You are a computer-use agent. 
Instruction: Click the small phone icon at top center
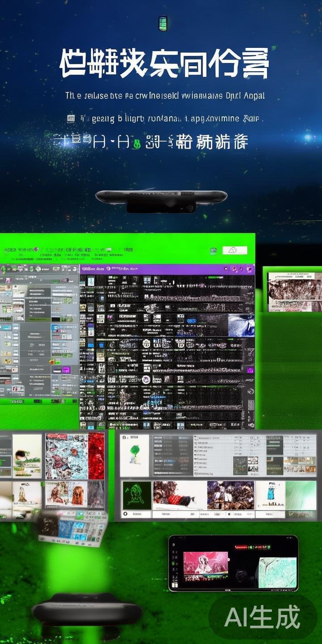coord(163,24)
